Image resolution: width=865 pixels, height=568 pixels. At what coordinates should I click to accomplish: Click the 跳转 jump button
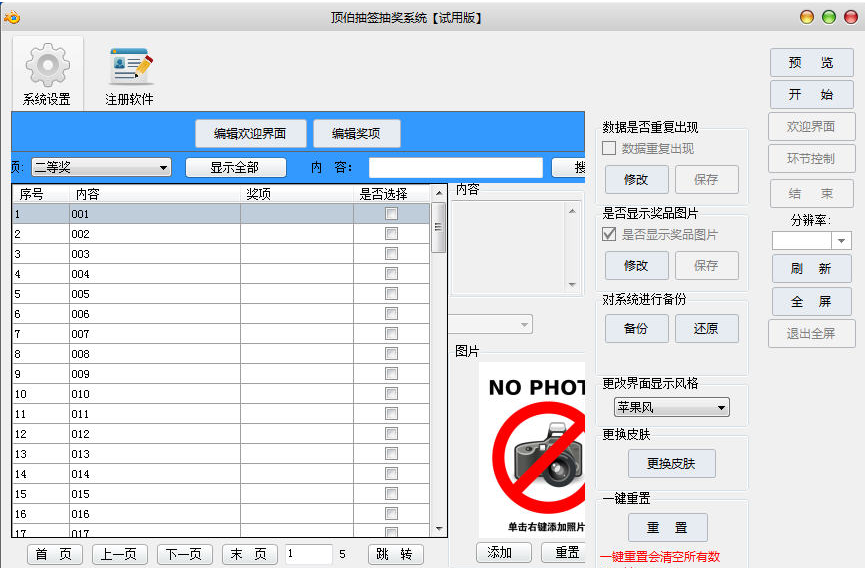[x=396, y=554]
